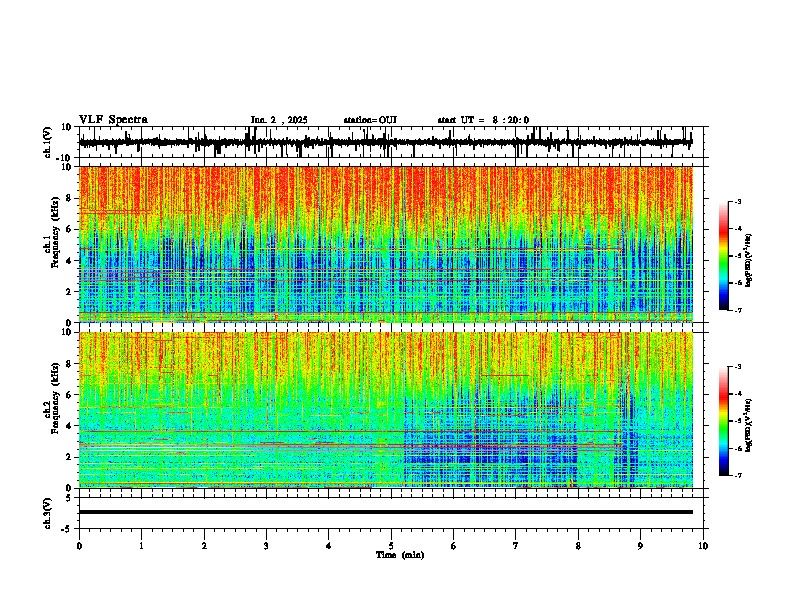Screen dimensions: 792x612
Task: Select the "start UT = 8 :20: 0" text
Action: [x=483, y=120]
